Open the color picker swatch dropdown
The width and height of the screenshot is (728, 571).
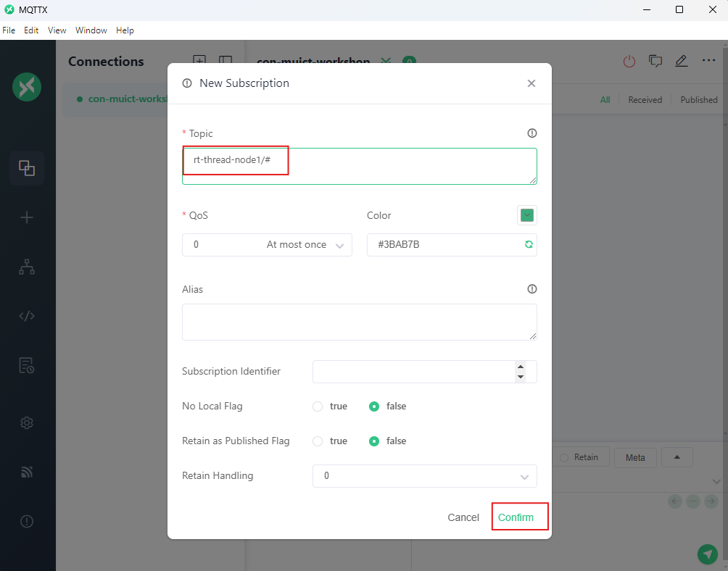(527, 215)
